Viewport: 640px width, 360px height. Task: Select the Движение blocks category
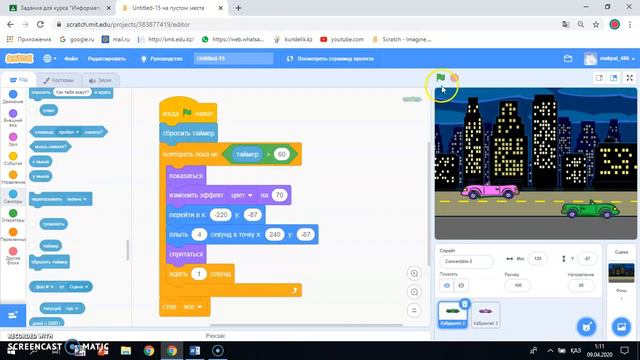coord(13,97)
